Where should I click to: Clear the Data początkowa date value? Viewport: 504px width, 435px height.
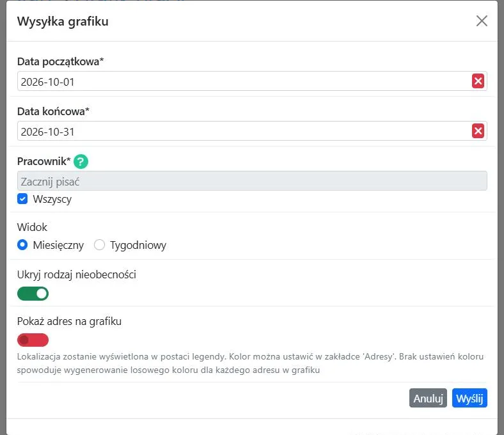pyautogui.click(x=478, y=81)
